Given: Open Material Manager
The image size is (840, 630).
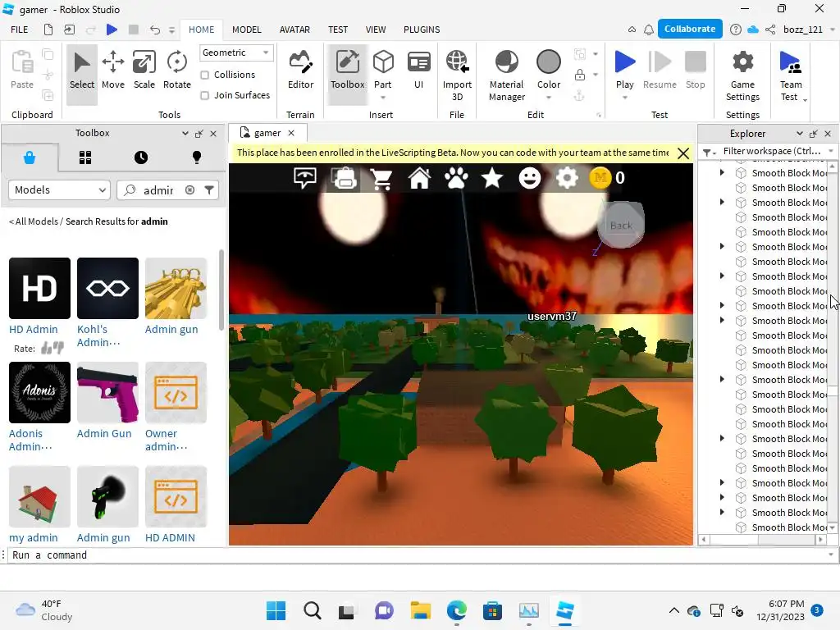Looking at the screenshot, I should point(507,75).
